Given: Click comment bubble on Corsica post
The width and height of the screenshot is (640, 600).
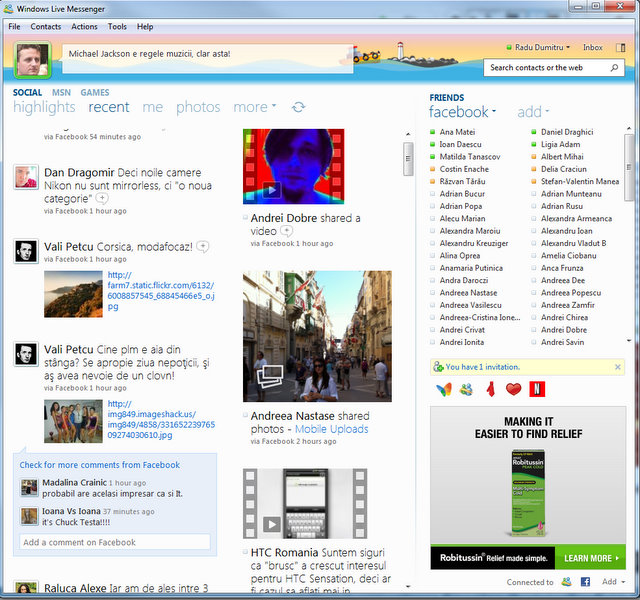Looking at the screenshot, I should click(x=203, y=247).
